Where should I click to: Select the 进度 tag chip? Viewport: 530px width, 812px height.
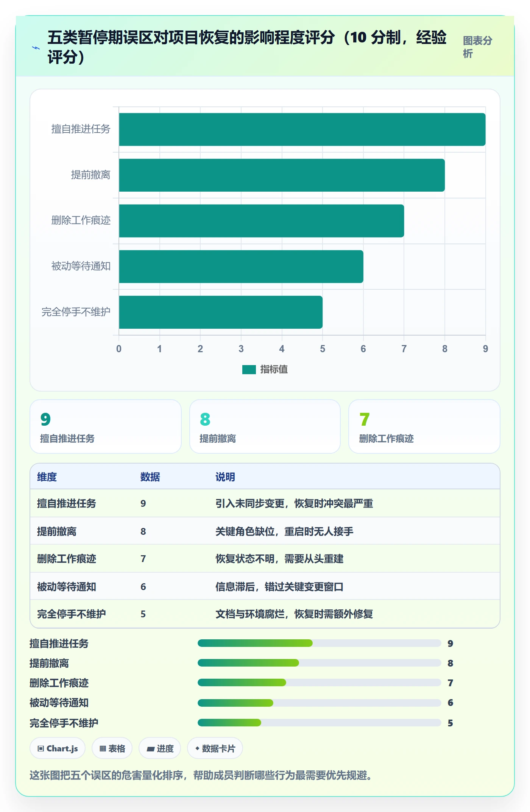point(160,748)
